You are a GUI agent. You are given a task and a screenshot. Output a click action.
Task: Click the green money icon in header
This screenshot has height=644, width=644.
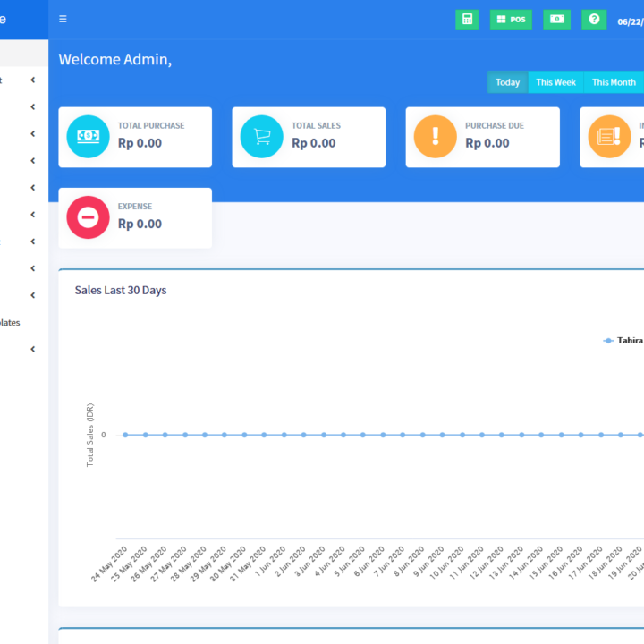[x=556, y=20]
